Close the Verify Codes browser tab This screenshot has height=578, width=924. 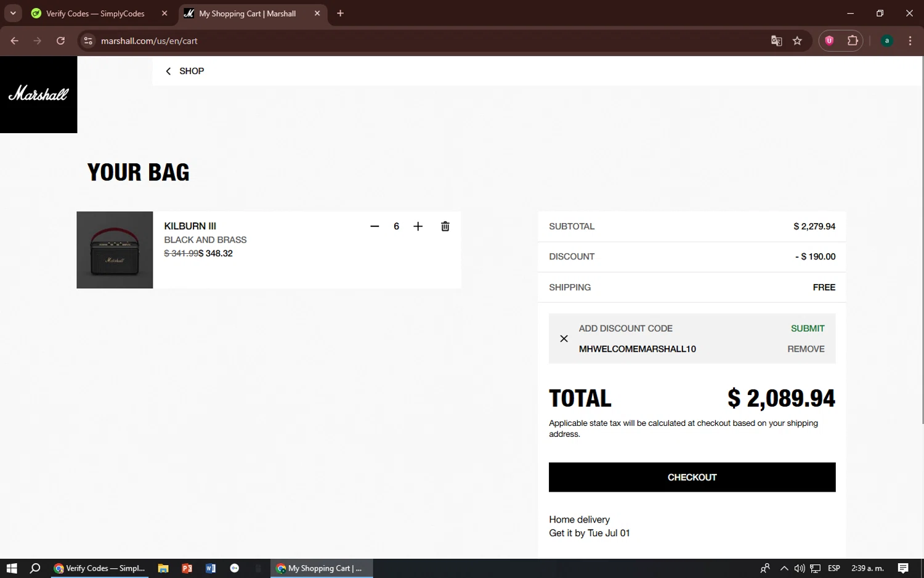164,14
